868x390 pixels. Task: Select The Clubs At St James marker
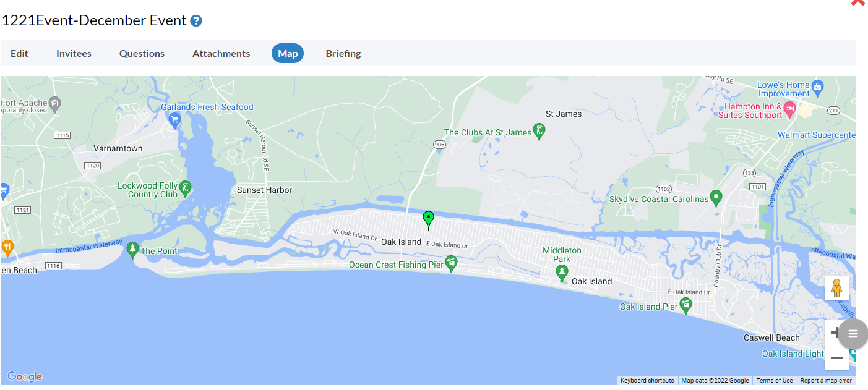(539, 131)
